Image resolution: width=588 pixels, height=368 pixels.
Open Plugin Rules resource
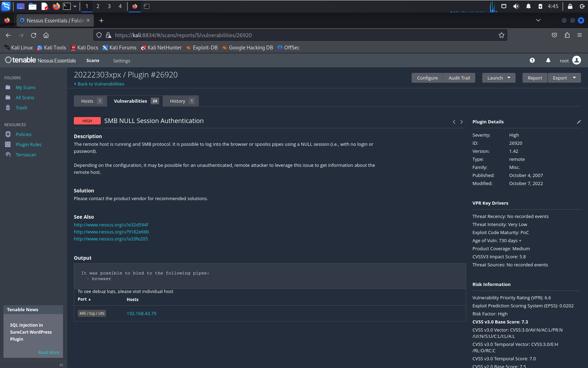click(28, 144)
